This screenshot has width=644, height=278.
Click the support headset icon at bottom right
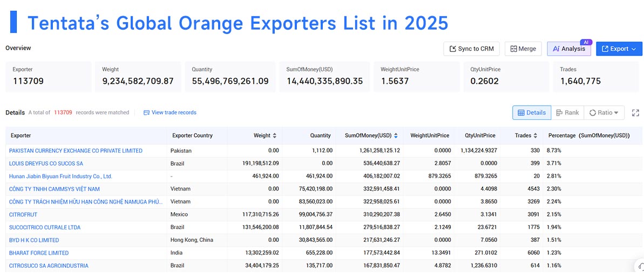(x=640, y=266)
